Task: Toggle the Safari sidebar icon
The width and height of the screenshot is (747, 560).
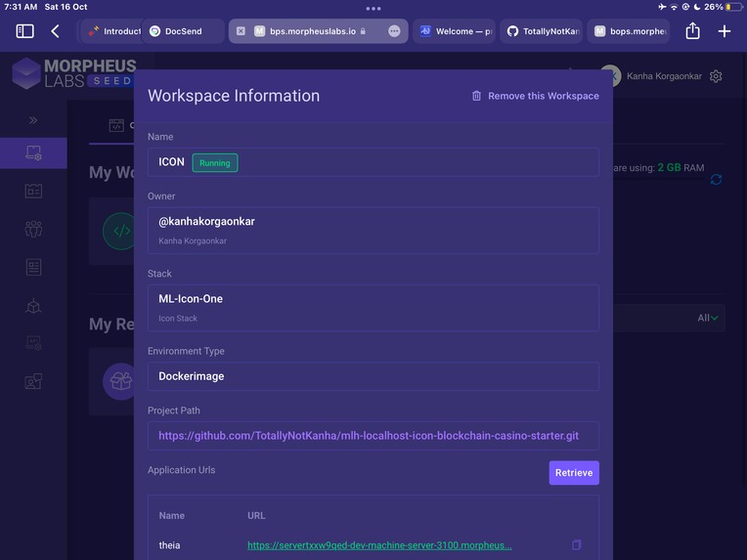Action: 24,31
